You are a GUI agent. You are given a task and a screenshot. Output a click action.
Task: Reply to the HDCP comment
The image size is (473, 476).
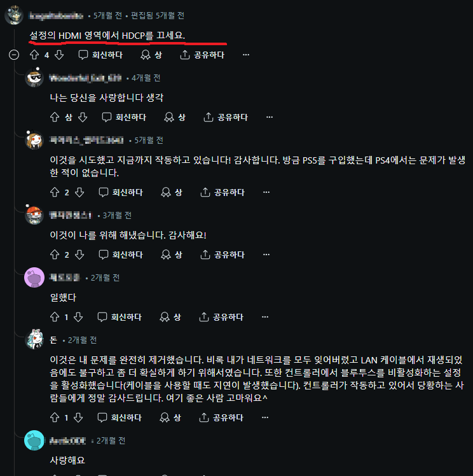click(100, 55)
